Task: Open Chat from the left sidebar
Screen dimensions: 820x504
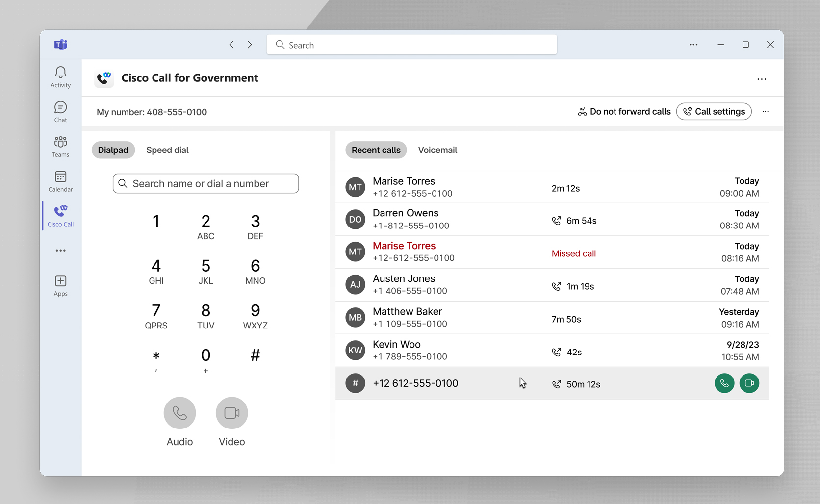Action: [x=60, y=112]
